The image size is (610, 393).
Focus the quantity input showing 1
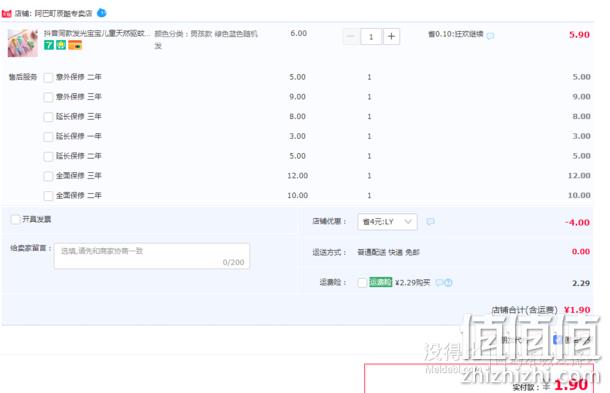click(371, 37)
